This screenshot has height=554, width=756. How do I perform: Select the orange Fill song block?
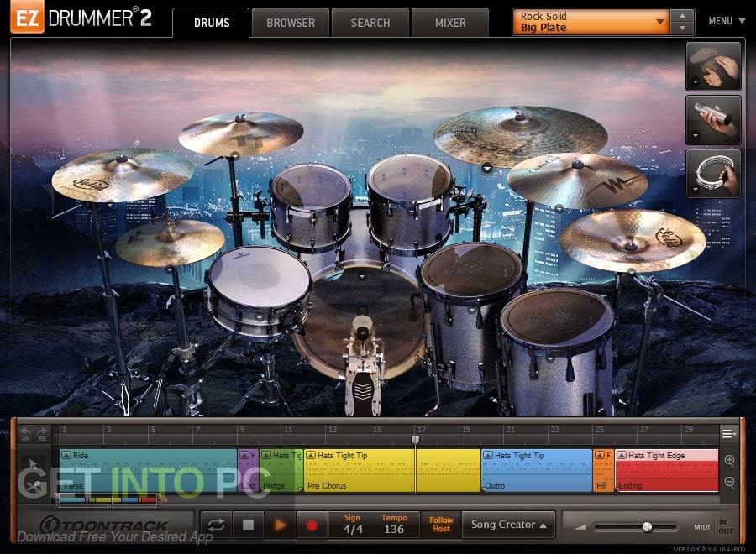click(603, 471)
